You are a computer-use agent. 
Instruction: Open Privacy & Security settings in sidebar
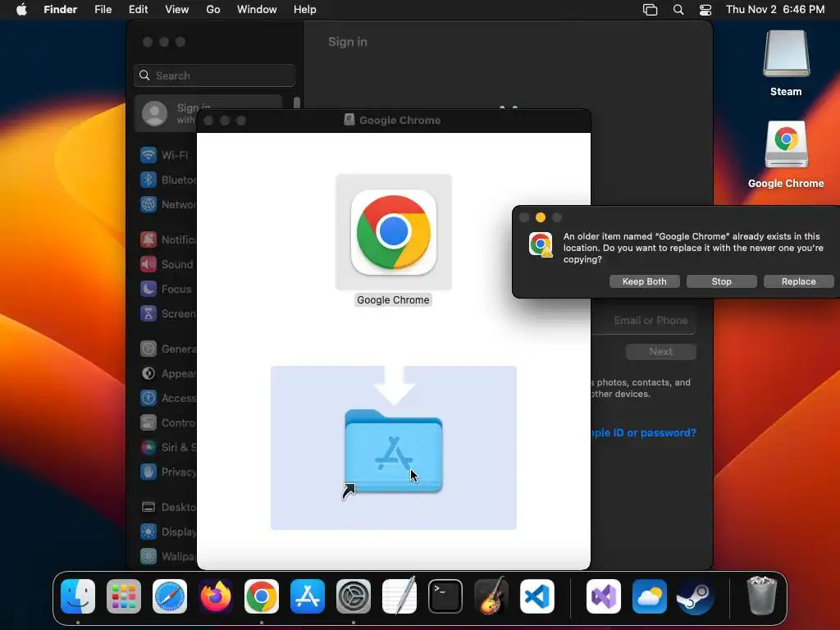pos(167,472)
